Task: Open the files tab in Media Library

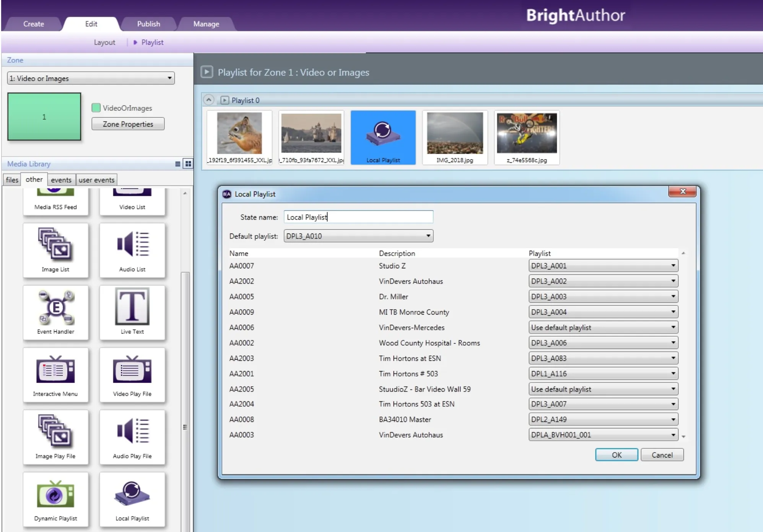Action: tap(12, 180)
